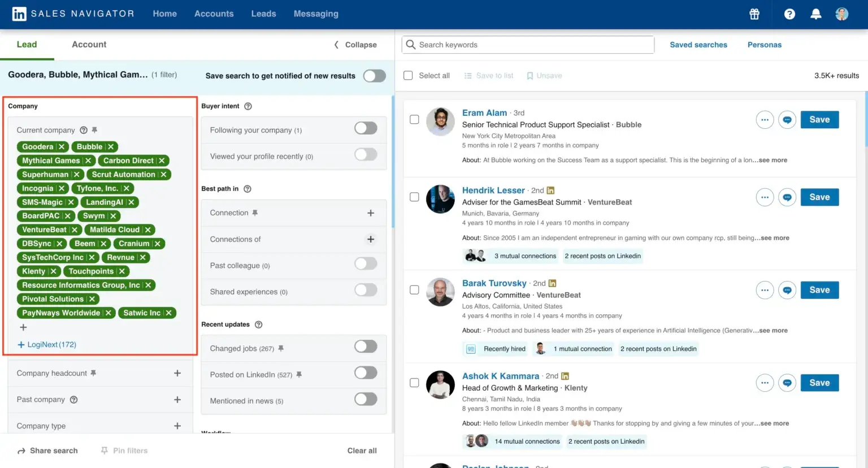Save Barak Turovsky as a lead

point(819,290)
